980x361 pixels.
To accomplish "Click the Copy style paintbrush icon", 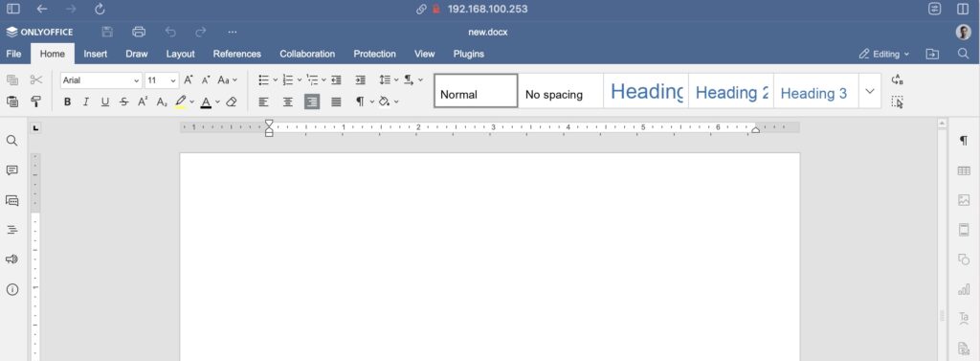I will coord(36,102).
